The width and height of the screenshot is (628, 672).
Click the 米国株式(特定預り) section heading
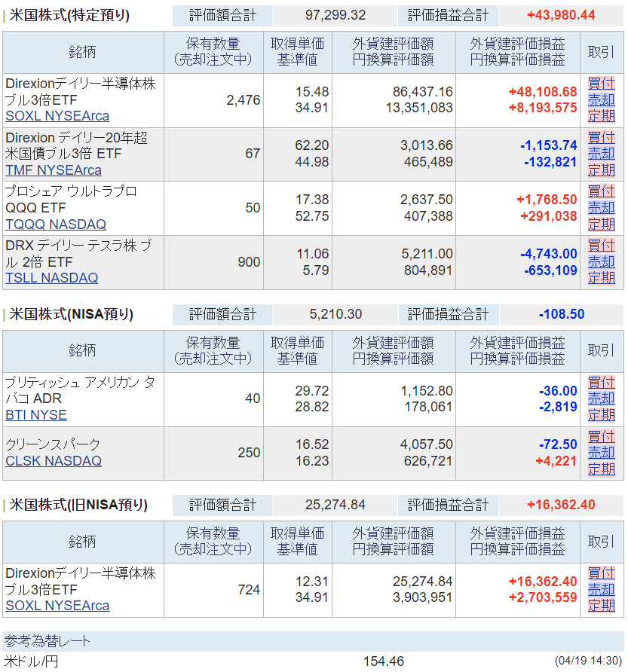69,15
